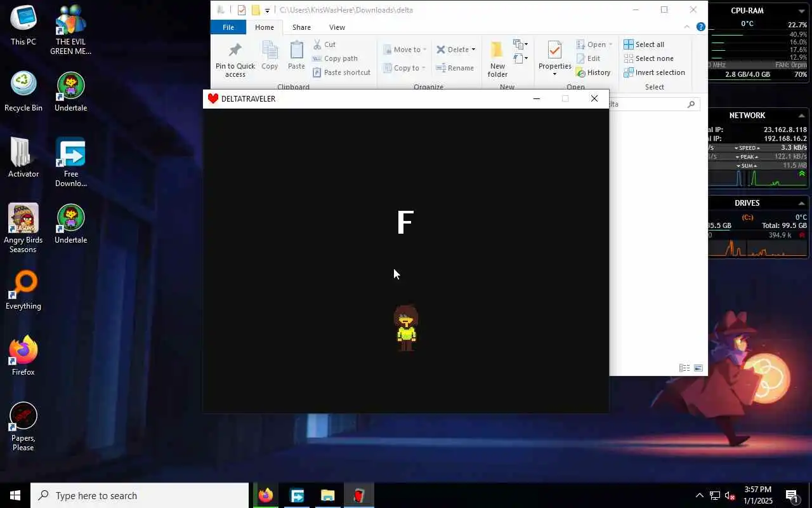
Task: Select the Activator desktop icon
Action: [x=23, y=158]
